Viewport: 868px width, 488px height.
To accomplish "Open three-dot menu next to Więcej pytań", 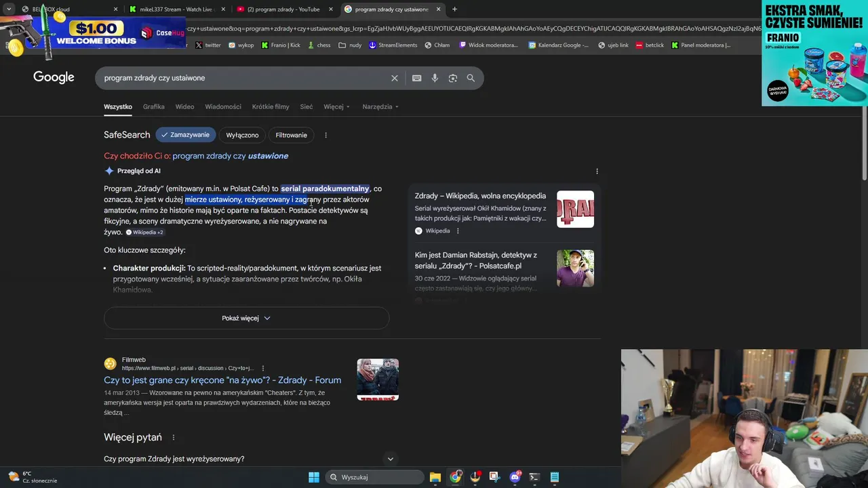I will 174,438.
